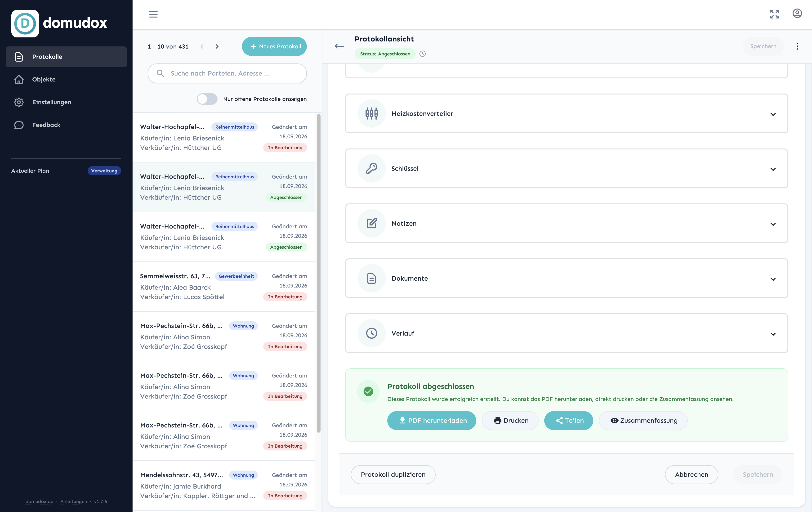Open the user account profile icon
812x512 pixels.
click(797, 13)
